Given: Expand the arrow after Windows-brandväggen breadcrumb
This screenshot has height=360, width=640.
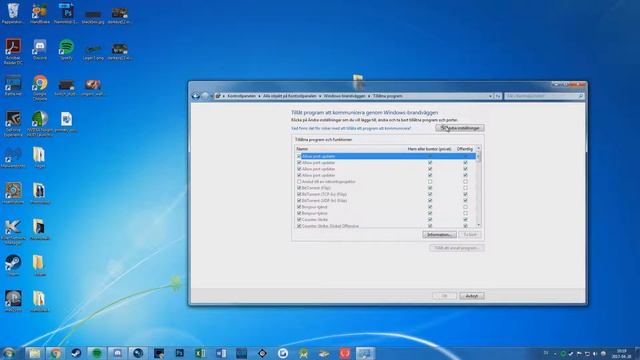Looking at the screenshot, I should 369,96.
